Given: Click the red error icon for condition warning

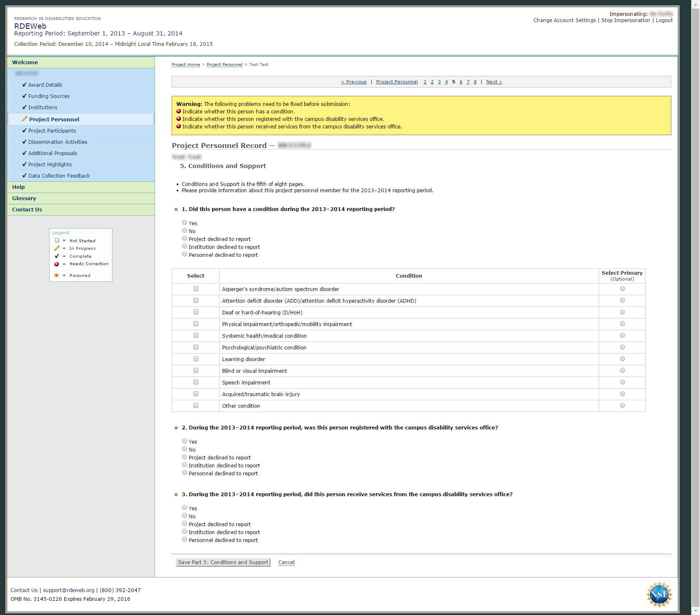Looking at the screenshot, I should click(x=178, y=111).
